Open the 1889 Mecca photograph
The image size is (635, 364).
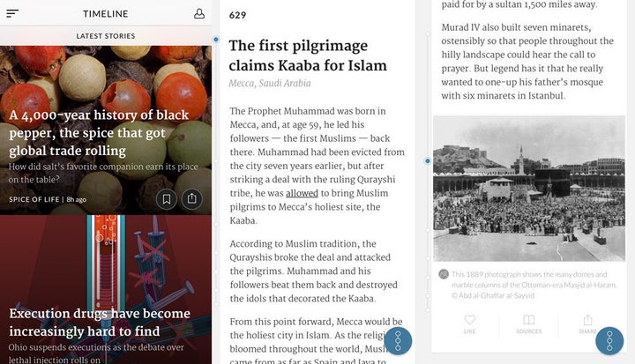pyautogui.click(x=529, y=189)
